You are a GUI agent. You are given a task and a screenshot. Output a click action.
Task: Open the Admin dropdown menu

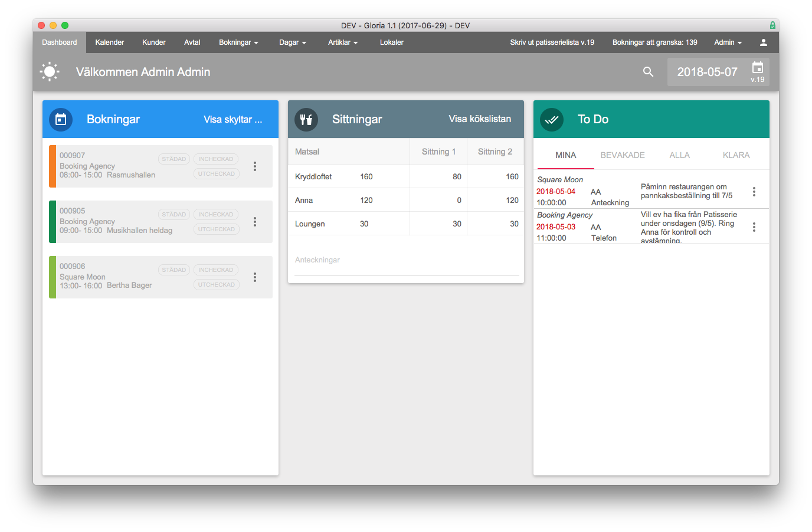click(727, 42)
